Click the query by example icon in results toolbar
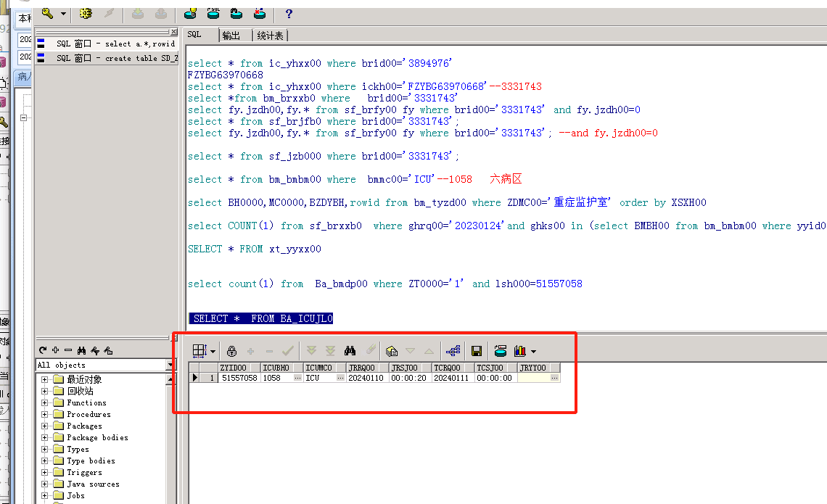The image size is (827, 504). 392,351
